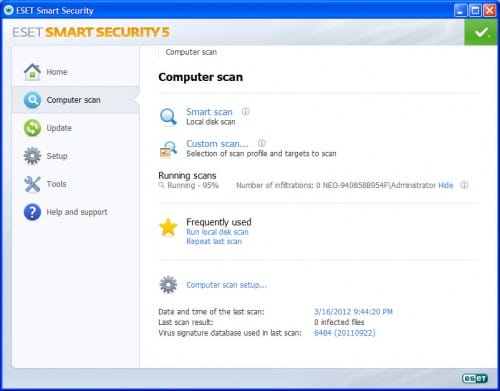Open Computer scan setup...

226,285
